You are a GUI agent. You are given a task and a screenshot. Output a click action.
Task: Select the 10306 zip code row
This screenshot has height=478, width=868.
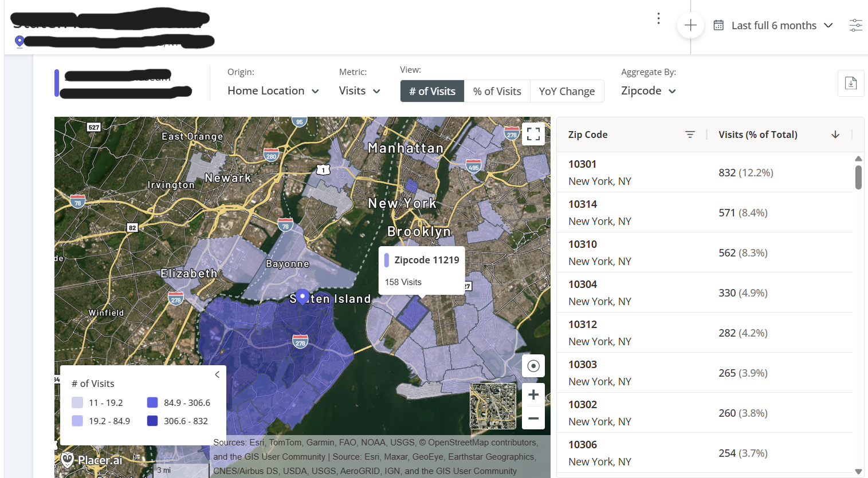tap(705, 453)
